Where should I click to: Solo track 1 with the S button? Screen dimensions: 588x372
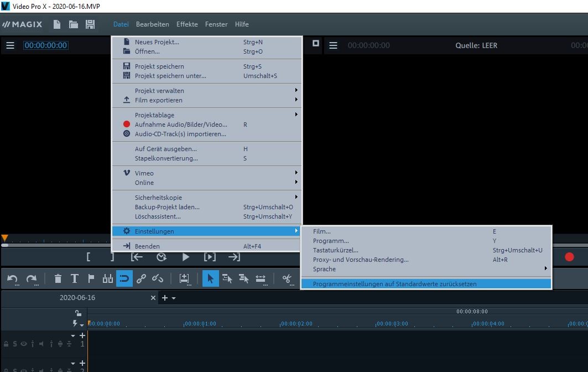tap(14, 344)
